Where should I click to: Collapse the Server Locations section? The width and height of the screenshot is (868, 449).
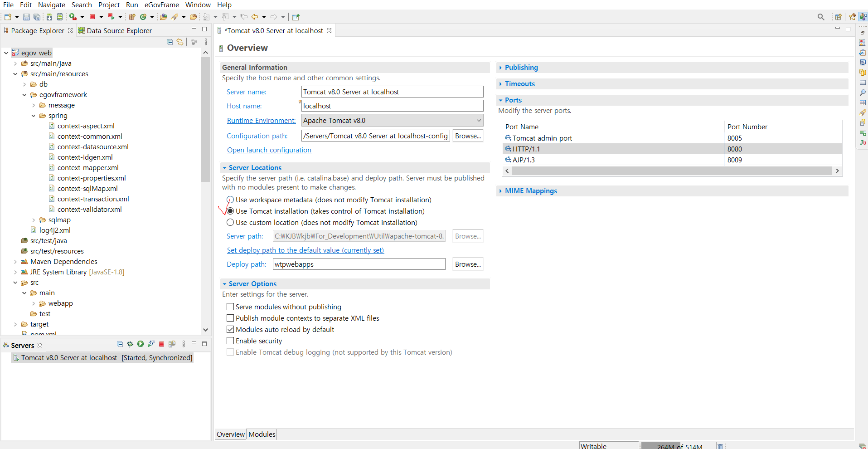pos(224,168)
